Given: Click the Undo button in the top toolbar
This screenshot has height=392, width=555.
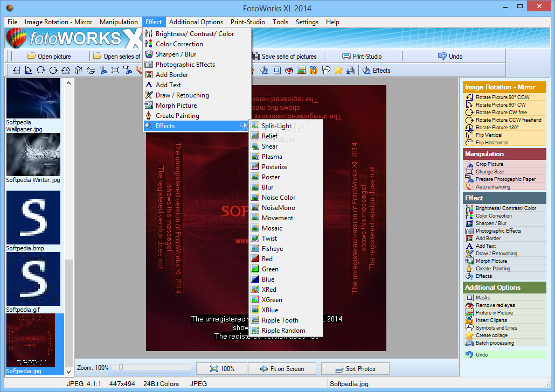Looking at the screenshot, I should (450, 56).
